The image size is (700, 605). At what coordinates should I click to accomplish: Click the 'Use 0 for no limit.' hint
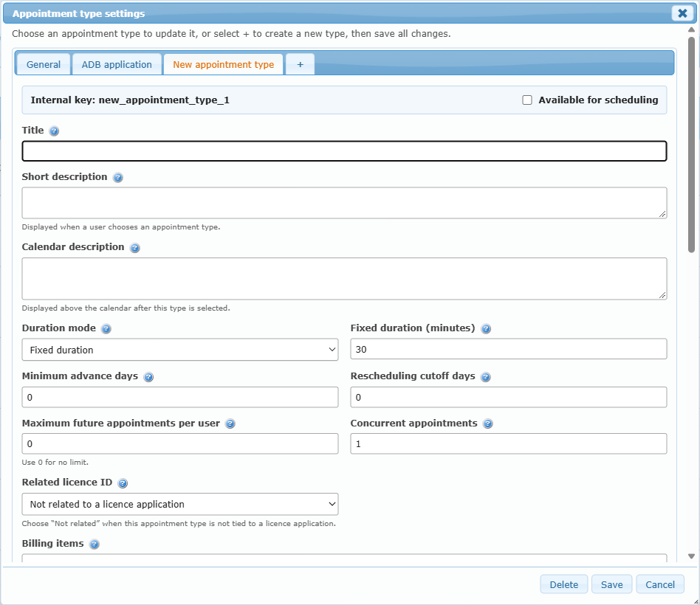click(55, 462)
